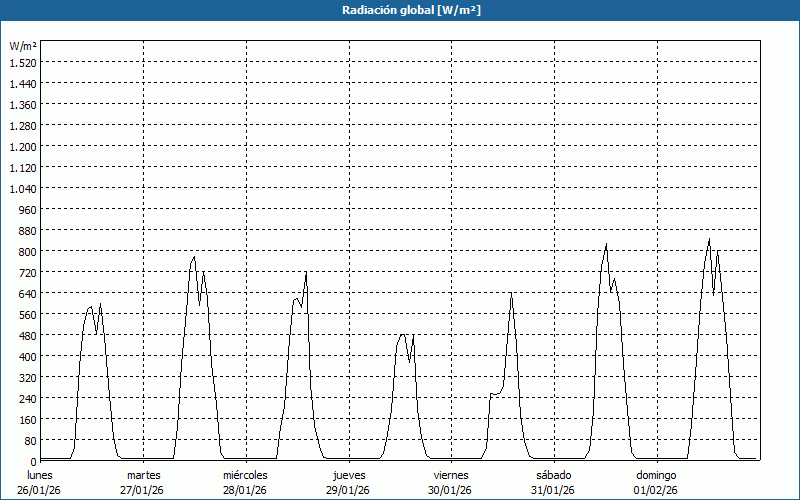Select the domingo day label

656,475
